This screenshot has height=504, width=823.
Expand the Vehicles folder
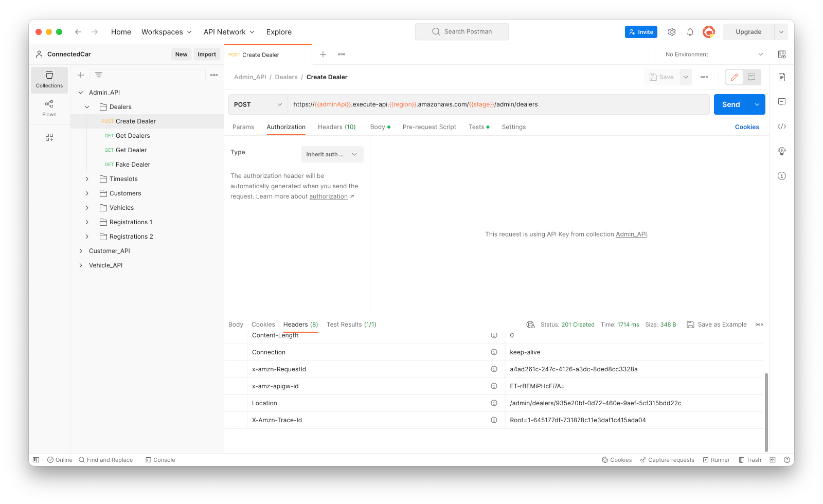click(87, 208)
